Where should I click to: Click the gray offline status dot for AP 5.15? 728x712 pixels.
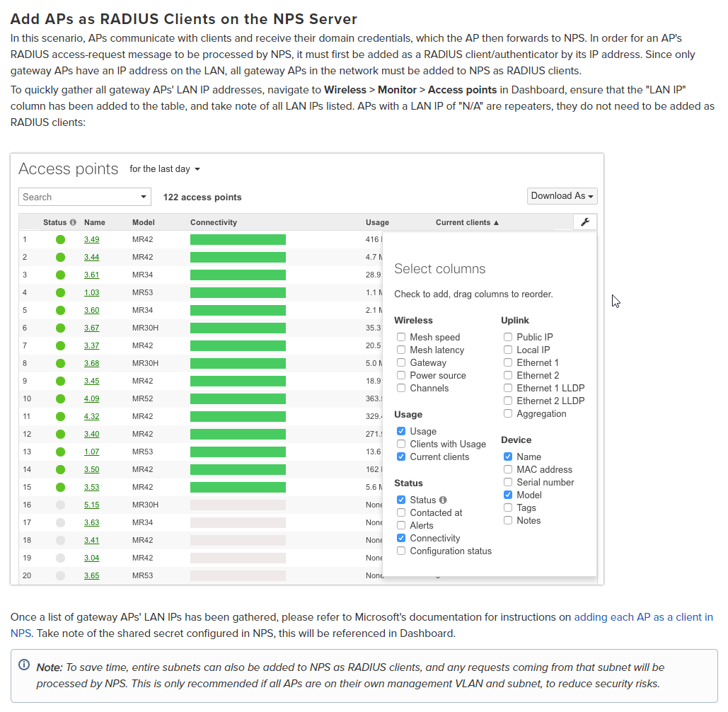coord(60,505)
